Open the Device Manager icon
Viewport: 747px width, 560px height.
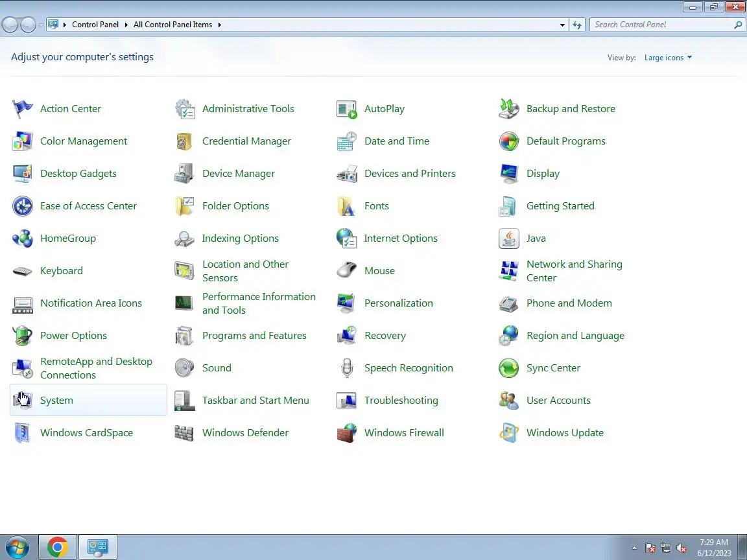[184, 174]
